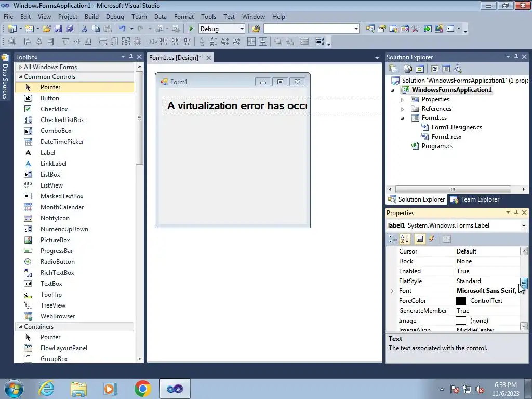Switch to the Team Explorer tab
The width and height of the screenshot is (532, 399).
click(475, 199)
